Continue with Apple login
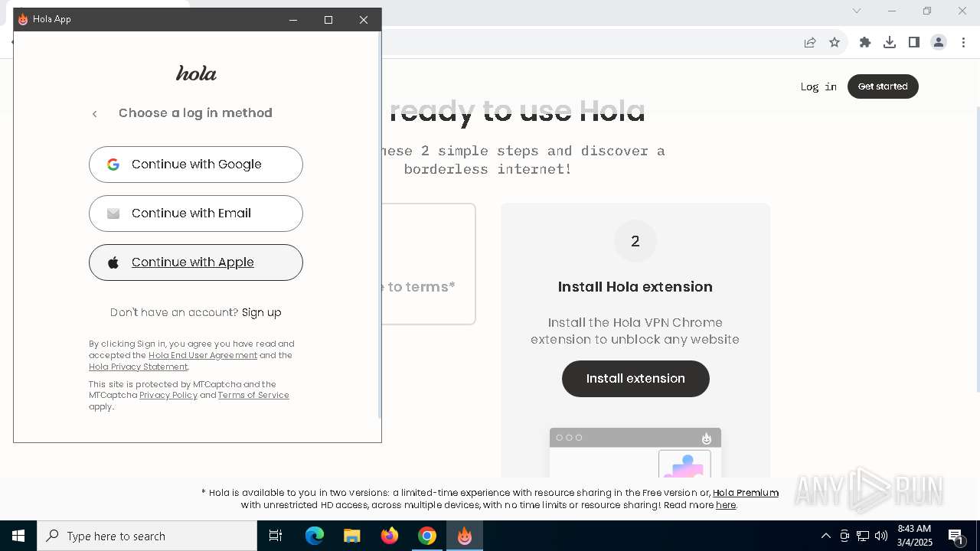This screenshot has height=551, width=980. click(196, 262)
